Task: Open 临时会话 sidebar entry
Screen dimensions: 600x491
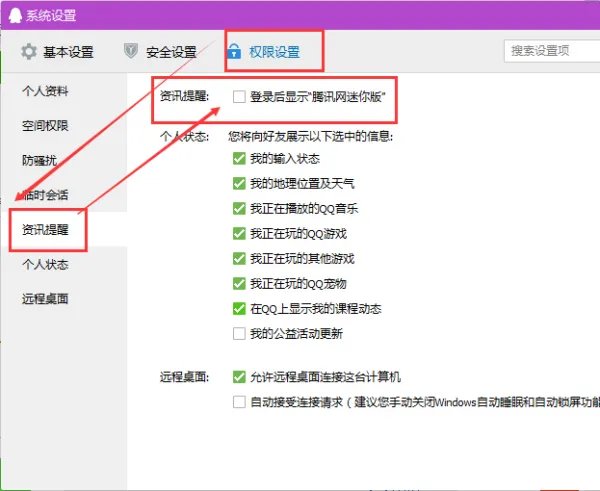Action: [45, 195]
